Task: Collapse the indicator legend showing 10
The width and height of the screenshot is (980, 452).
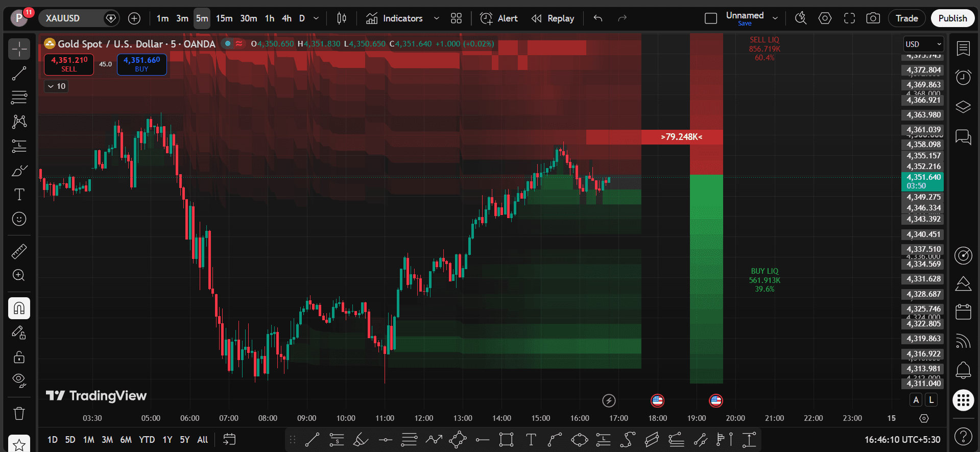Action: pos(56,86)
